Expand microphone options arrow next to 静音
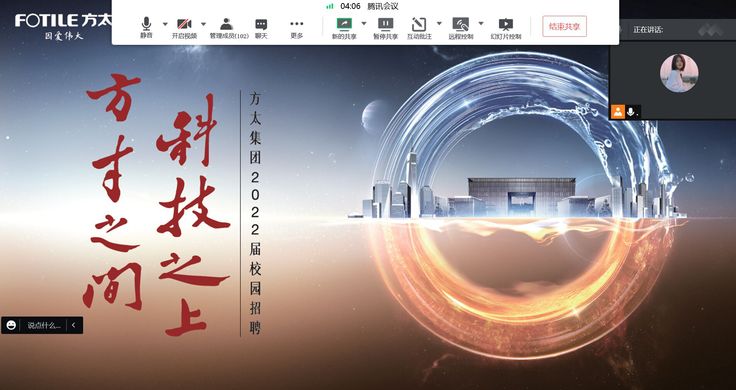 [165, 23]
